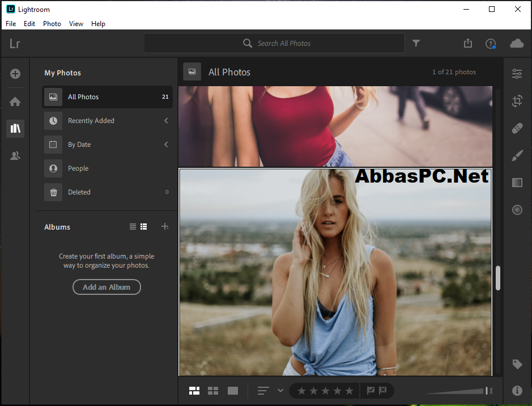Select the Radial Gradient tool
Viewport: 532px width, 406px height.
(x=517, y=210)
